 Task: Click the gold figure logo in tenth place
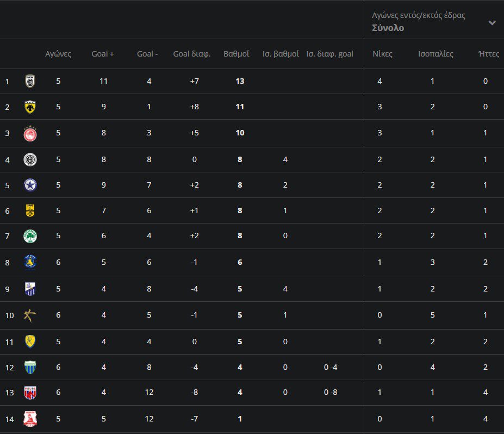(30, 315)
